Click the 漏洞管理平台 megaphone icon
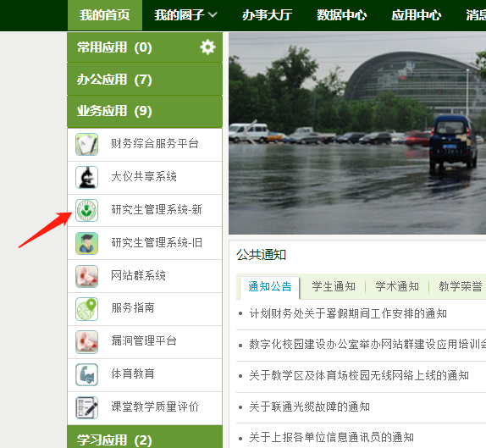486x448 pixels. pos(86,342)
